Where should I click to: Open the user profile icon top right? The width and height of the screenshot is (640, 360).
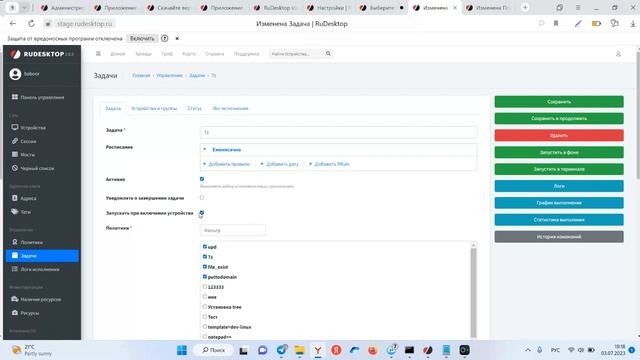(618, 54)
